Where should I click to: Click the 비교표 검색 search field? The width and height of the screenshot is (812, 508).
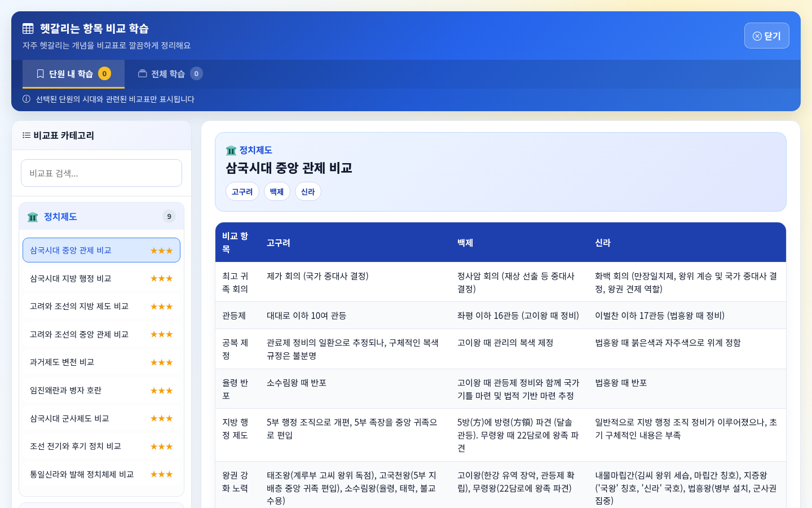(101, 173)
